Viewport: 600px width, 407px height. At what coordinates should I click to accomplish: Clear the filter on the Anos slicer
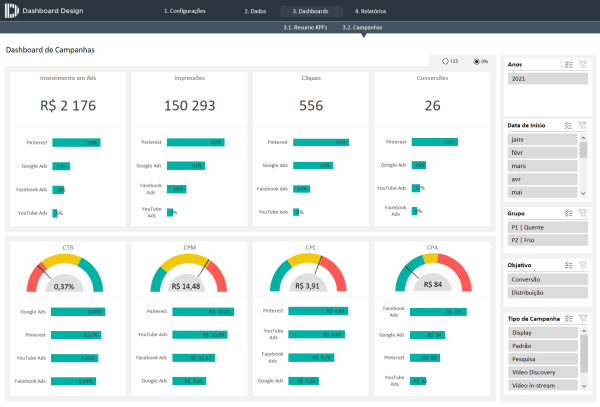point(582,64)
